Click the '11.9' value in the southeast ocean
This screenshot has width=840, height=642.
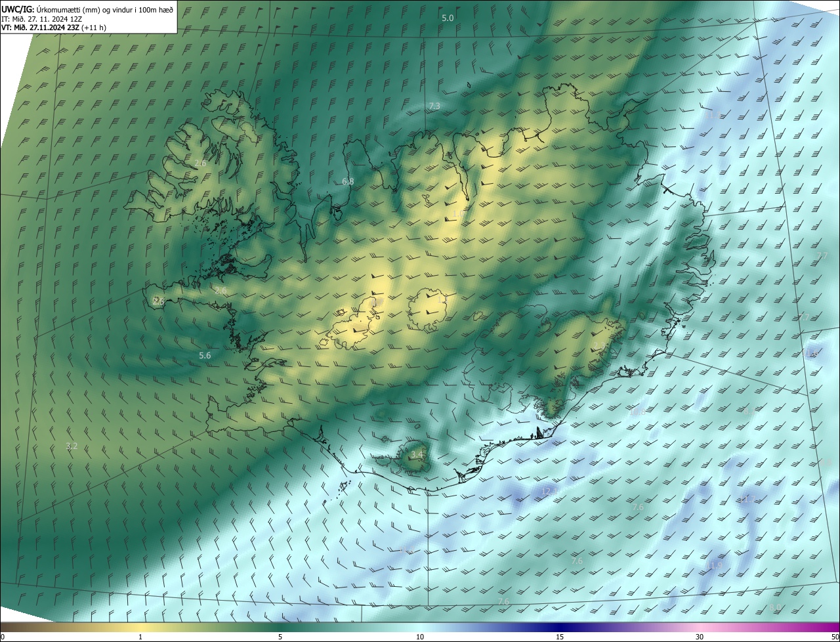click(x=715, y=565)
